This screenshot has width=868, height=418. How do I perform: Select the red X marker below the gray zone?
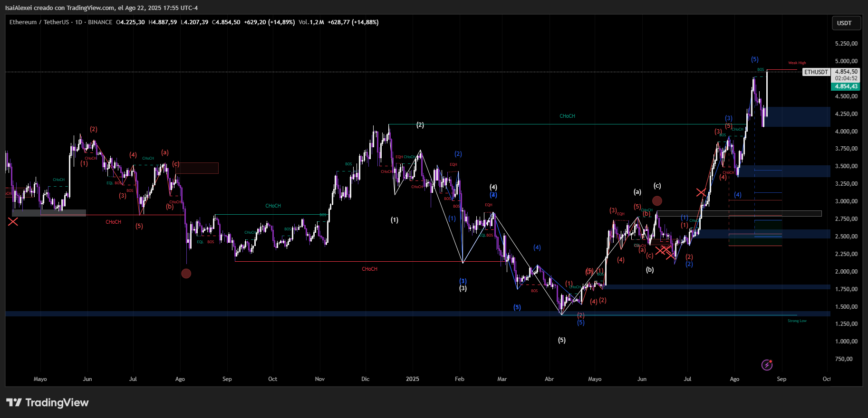(x=13, y=222)
